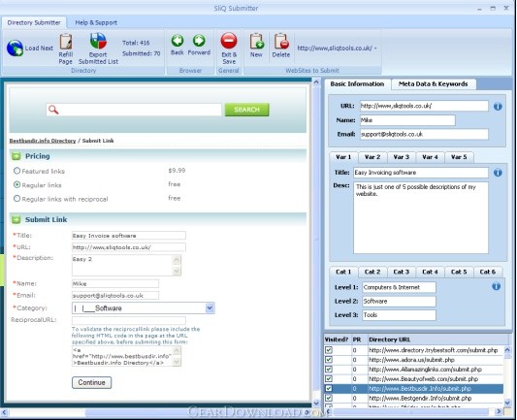Click the Desc text area
517x420 pixels.
pyautogui.click(x=421, y=217)
